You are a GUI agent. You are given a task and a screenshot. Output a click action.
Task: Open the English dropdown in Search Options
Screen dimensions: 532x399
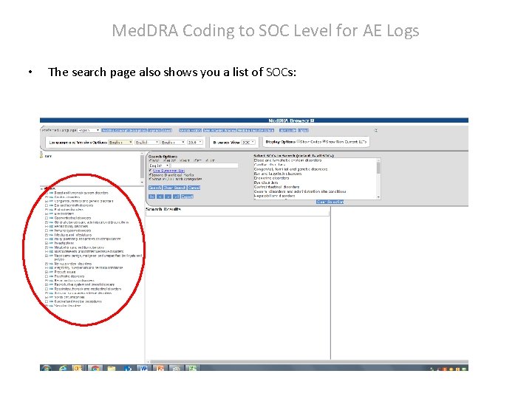[x=159, y=166]
